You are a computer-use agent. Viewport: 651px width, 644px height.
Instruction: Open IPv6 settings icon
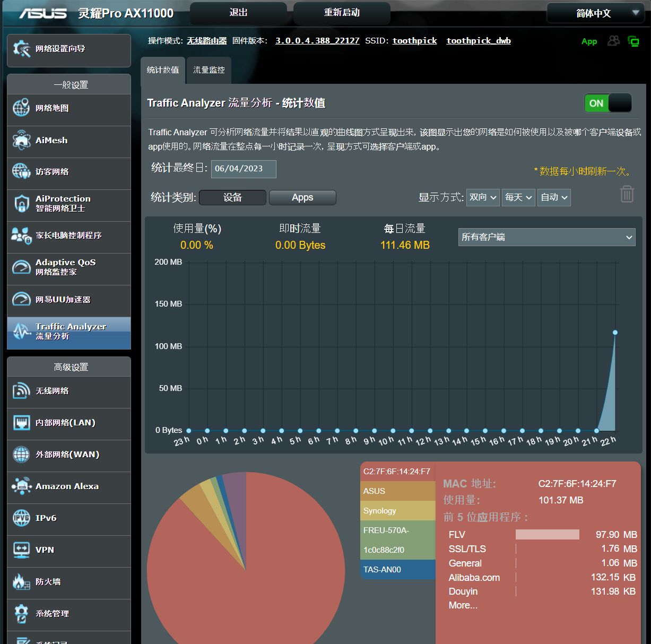tap(21, 518)
